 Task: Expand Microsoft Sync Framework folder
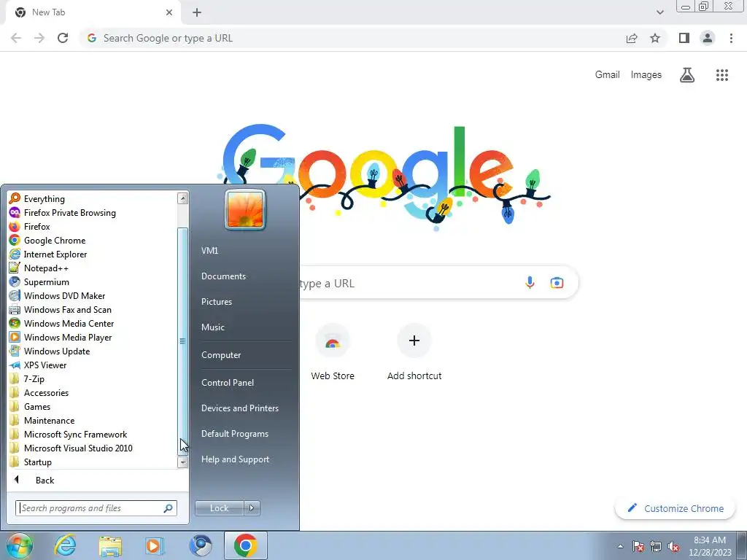coord(68,434)
